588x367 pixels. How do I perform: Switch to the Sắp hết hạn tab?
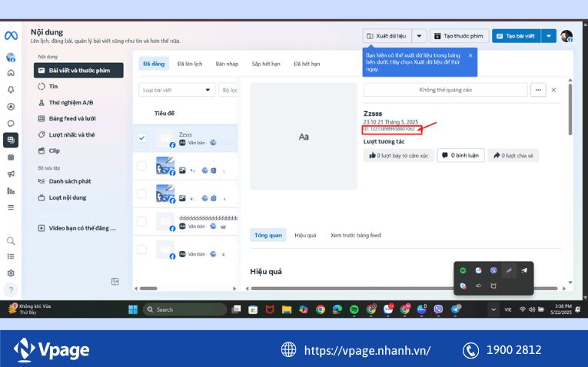(x=266, y=64)
